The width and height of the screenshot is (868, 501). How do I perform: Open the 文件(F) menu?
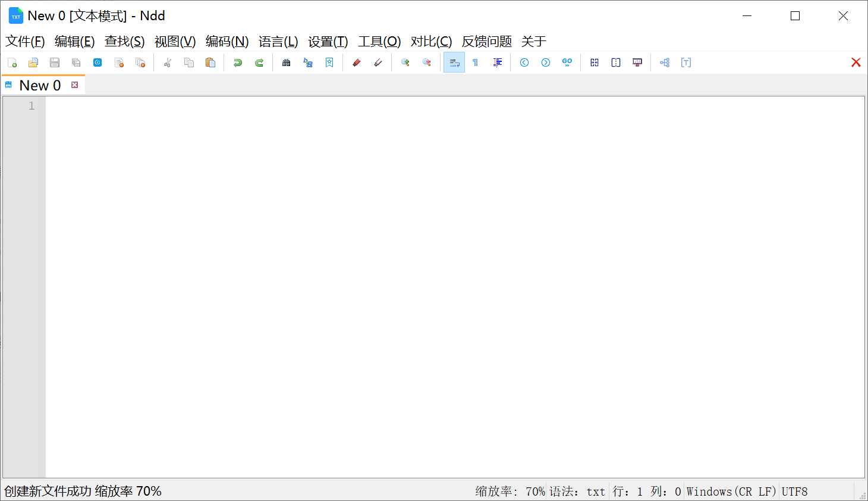[25, 41]
